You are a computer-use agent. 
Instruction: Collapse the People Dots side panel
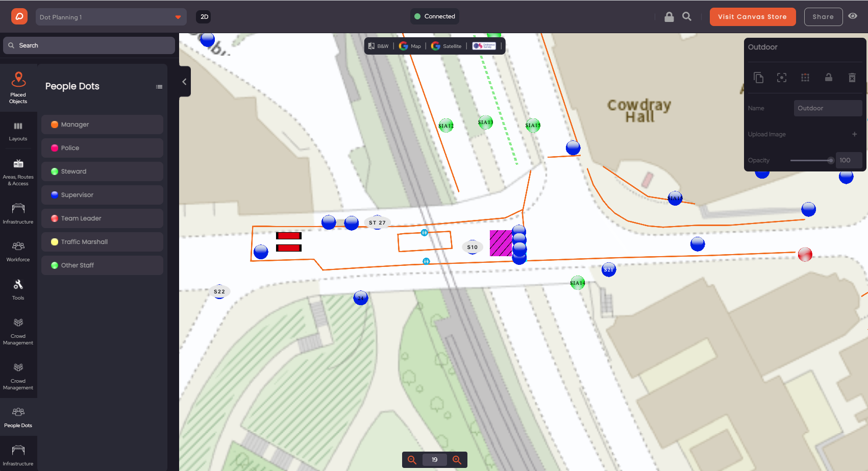[184, 82]
